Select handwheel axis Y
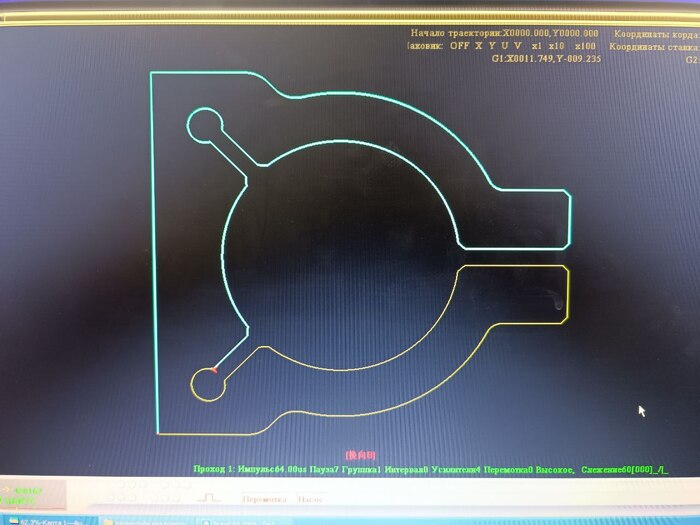700x525 pixels. pos(492,46)
